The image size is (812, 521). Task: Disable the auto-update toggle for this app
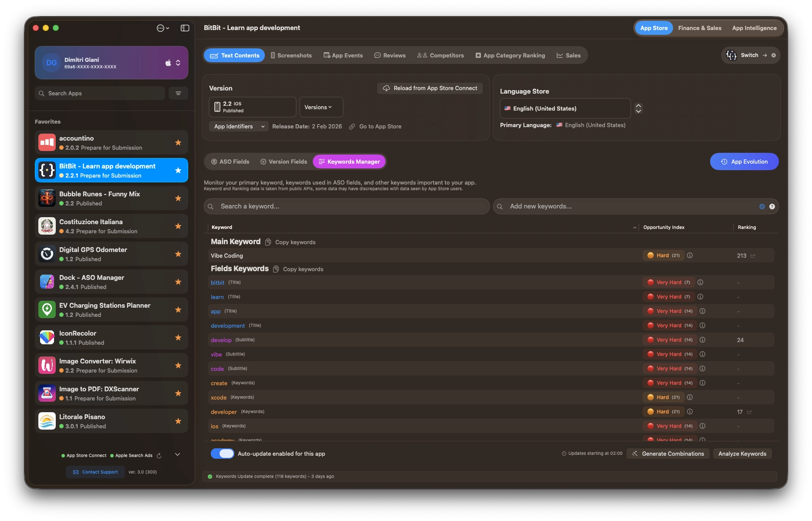pos(223,454)
